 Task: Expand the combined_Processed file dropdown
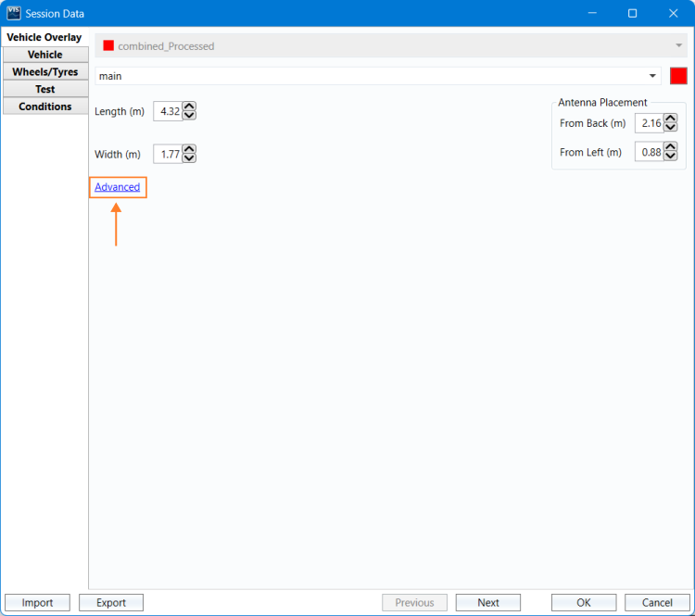point(678,45)
